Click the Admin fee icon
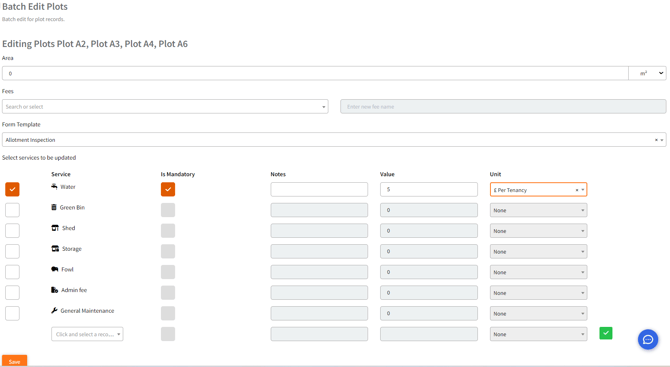This screenshot has width=670, height=367. (x=54, y=290)
